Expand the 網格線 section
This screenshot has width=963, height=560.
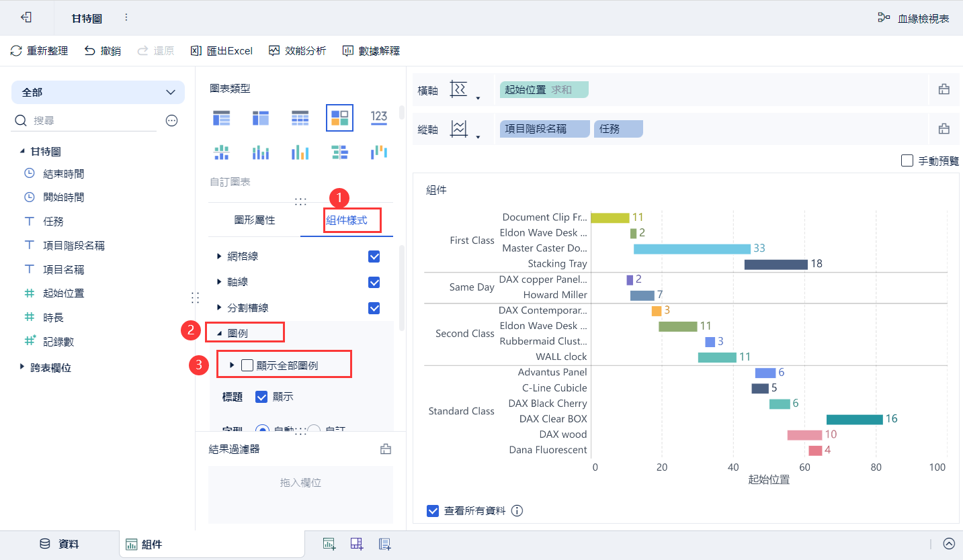tap(219, 256)
